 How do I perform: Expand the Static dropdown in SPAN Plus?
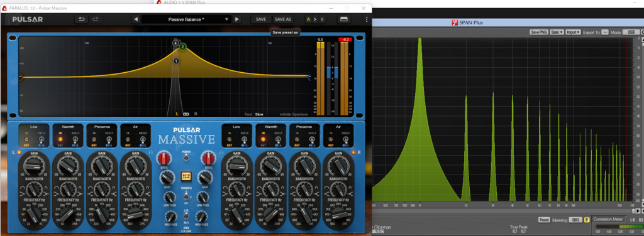557,32
